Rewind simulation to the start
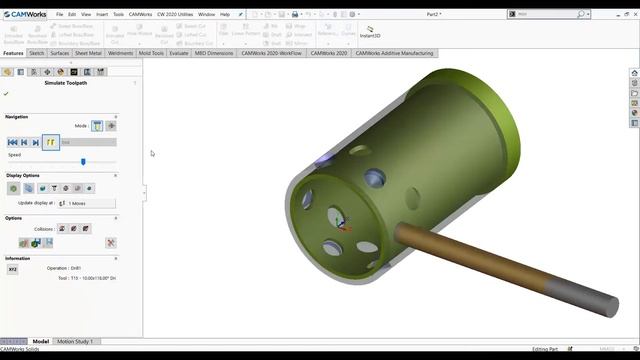Screen dimensions: 640x360 (12, 142)
